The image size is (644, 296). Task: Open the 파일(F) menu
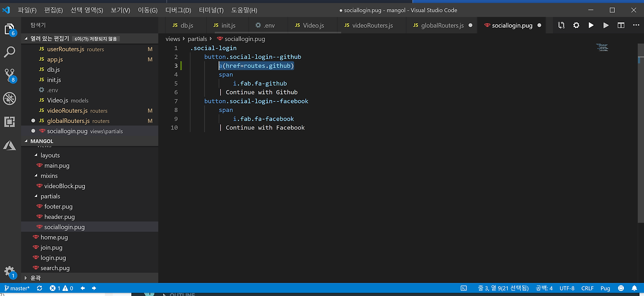[27, 10]
